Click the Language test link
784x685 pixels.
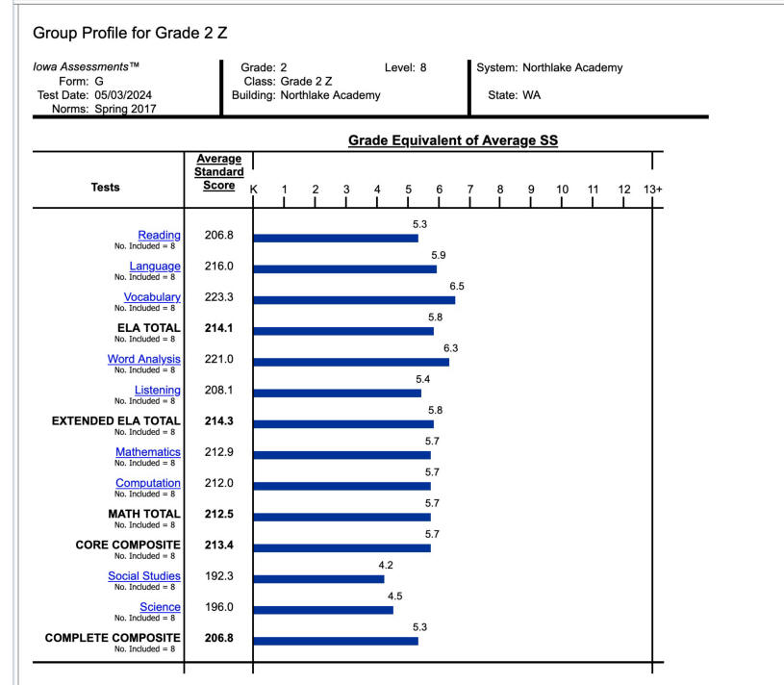(x=155, y=266)
